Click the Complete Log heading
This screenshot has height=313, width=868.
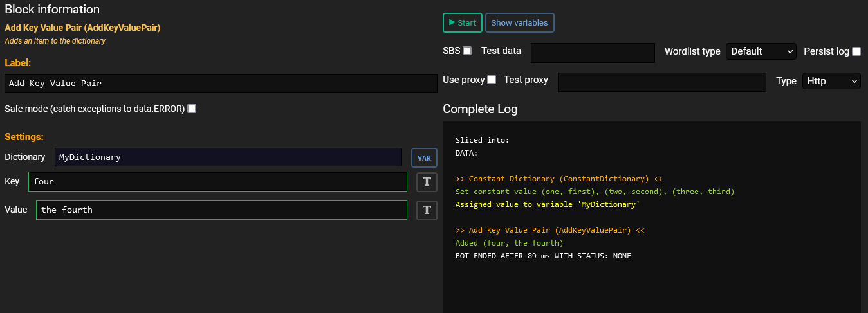pyautogui.click(x=480, y=109)
